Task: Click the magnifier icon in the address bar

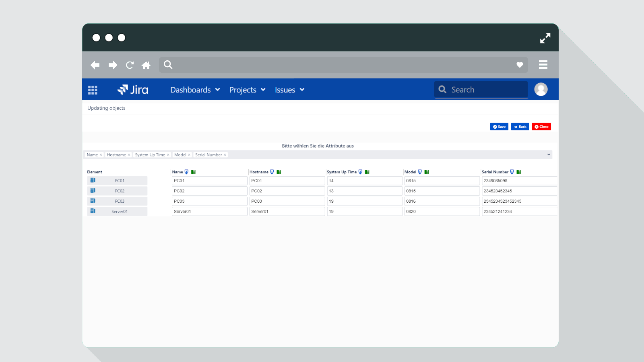Action: click(x=168, y=65)
